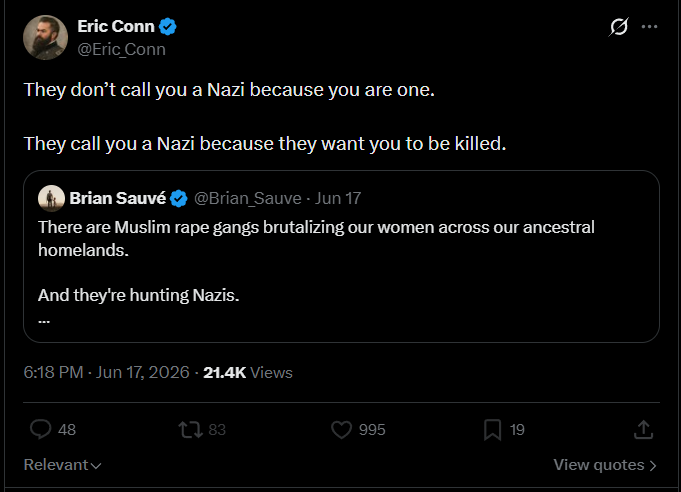Screen dimensions: 681x492
Task: Click the @Eric_Conn handle
Action: (x=122, y=50)
